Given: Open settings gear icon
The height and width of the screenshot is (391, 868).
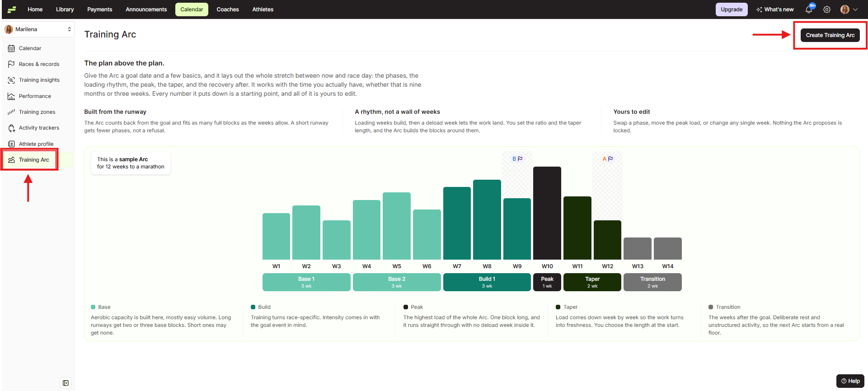Looking at the screenshot, I should (x=827, y=9).
